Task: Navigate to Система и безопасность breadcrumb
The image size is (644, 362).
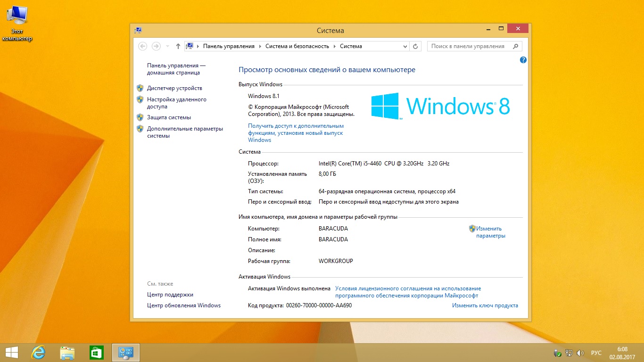Action: pos(297,46)
